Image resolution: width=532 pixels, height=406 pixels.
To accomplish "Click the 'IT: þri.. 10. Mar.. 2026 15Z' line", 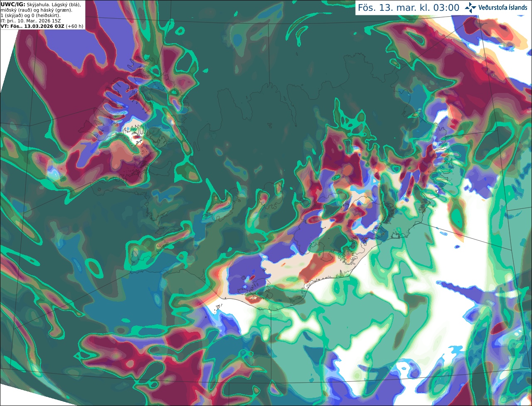I will click(x=31, y=21).
